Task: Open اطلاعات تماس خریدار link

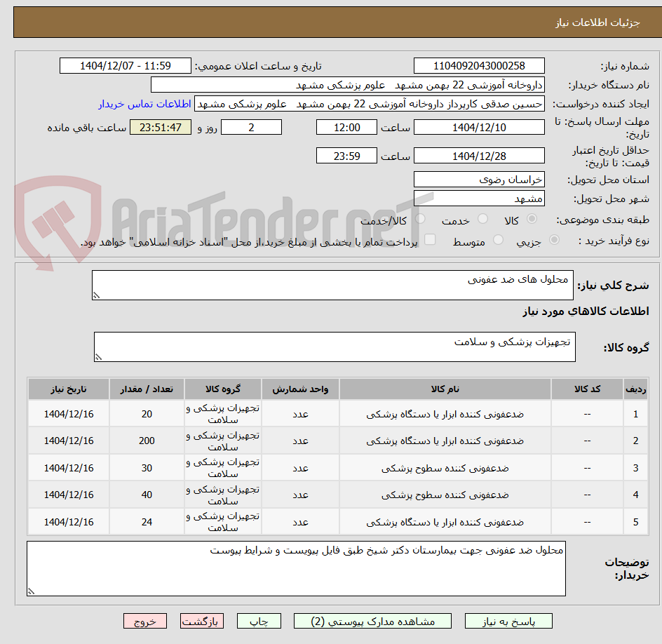Action: coord(144,104)
